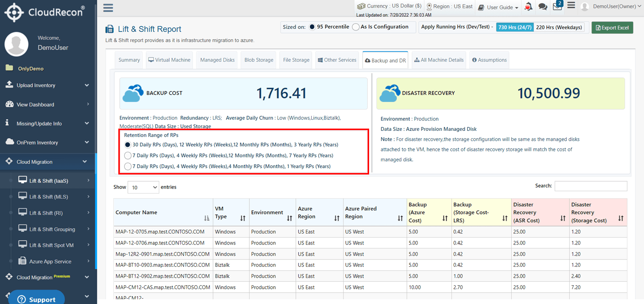The width and height of the screenshot is (644, 304).
Task: Click the Disaster Recovery cloud icon
Action: [389, 93]
